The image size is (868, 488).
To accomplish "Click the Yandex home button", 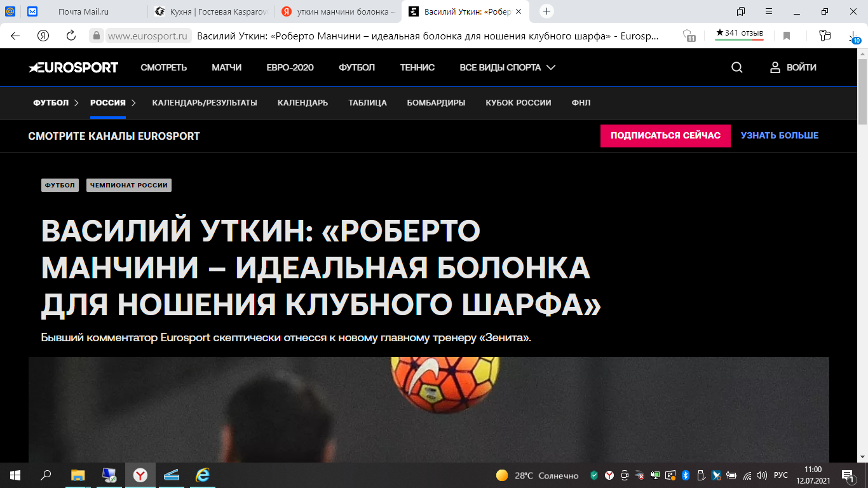I will 43,36.
